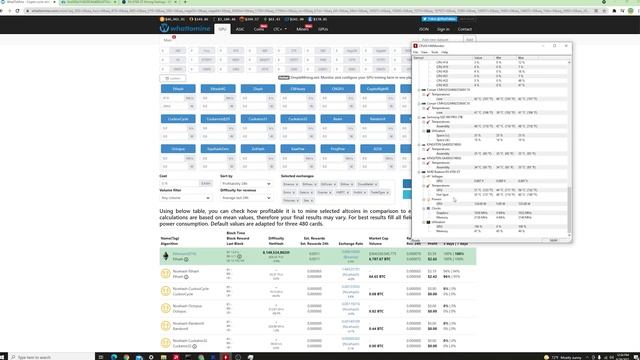This screenshot has width=640, height=360.
Task: Click the Cost input field
Action: click(x=179, y=184)
